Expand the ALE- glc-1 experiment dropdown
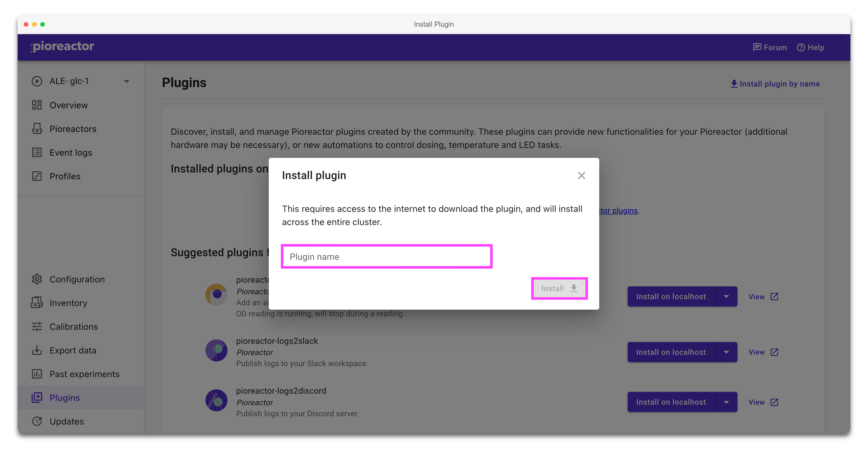The height and width of the screenshot is (454, 868). (x=126, y=81)
